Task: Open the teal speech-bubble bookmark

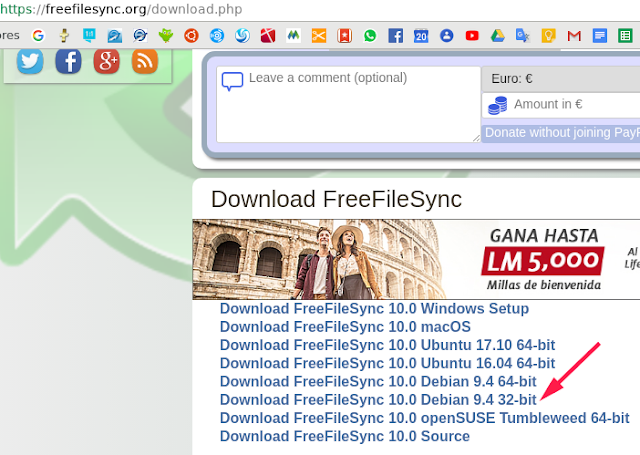Action: point(89,36)
